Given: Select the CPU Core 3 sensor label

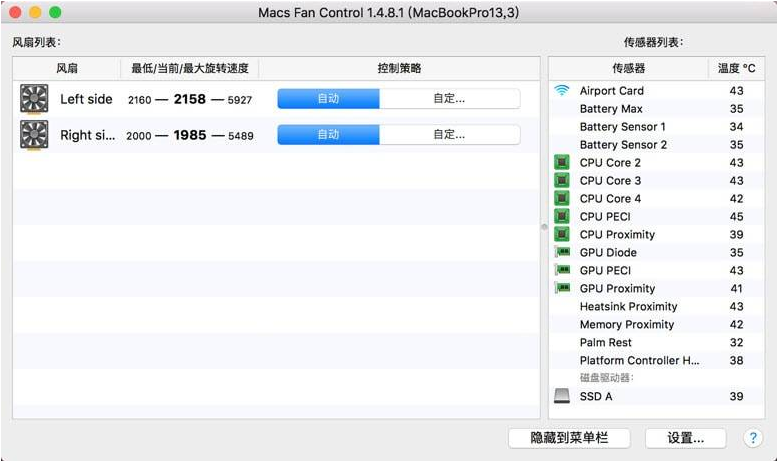Looking at the screenshot, I should coord(610,181).
